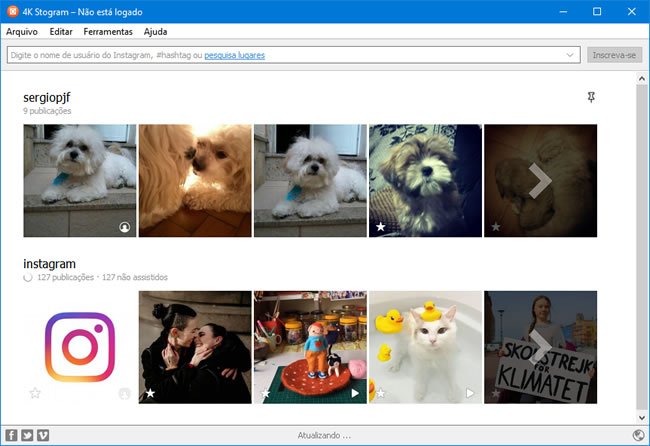Toggle star on Klimatet sign photo
The width and height of the screenshot is (650, 446).
pos(496,393)
